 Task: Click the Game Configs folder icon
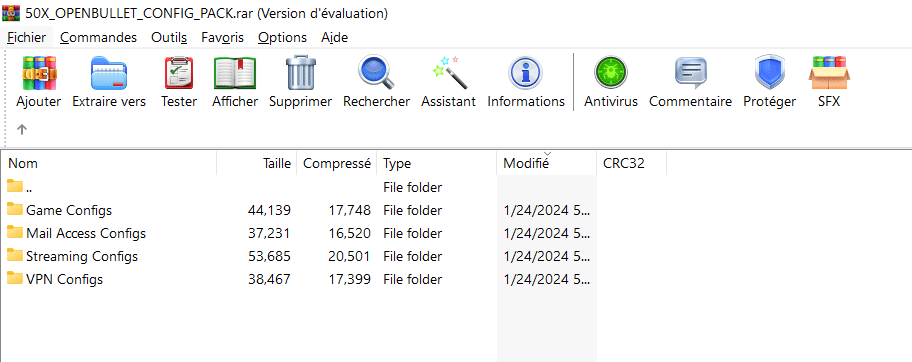coord(15,210)
